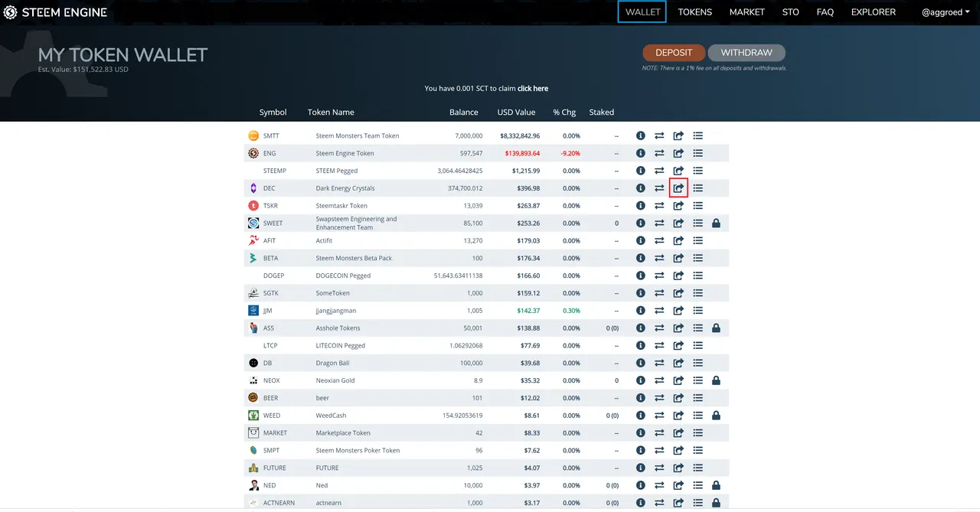Click the Balance column header
Screen dimensions: 980x512
click(x=464, y=113)
